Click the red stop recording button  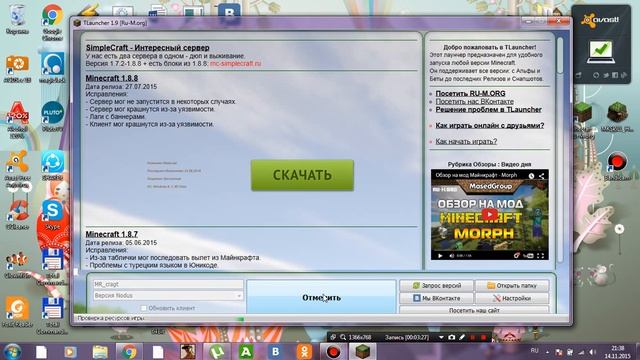point(483,337)
